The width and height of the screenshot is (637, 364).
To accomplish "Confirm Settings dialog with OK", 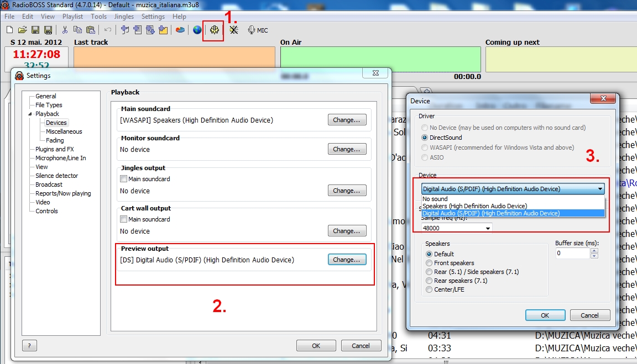I will [x=316, y=346].
